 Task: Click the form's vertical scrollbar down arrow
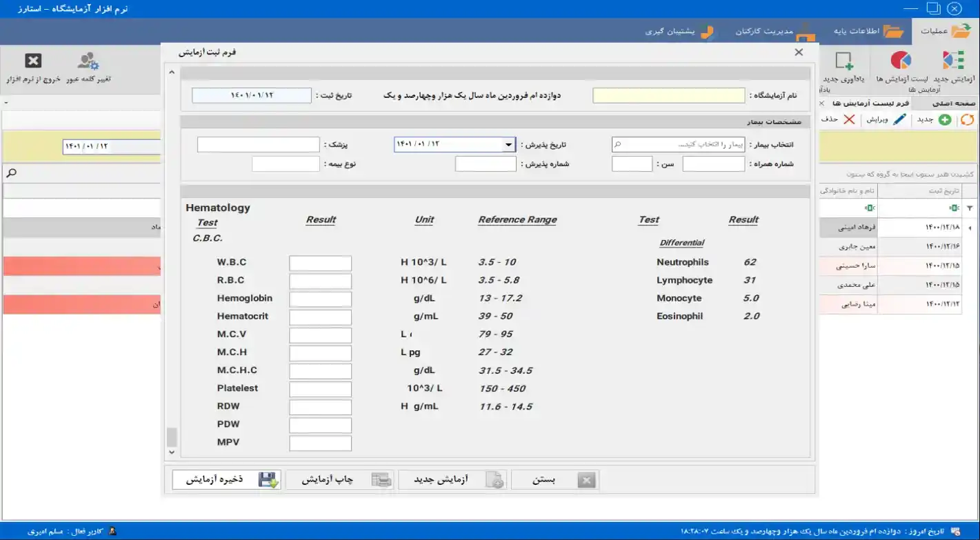[x=172, y=452]
